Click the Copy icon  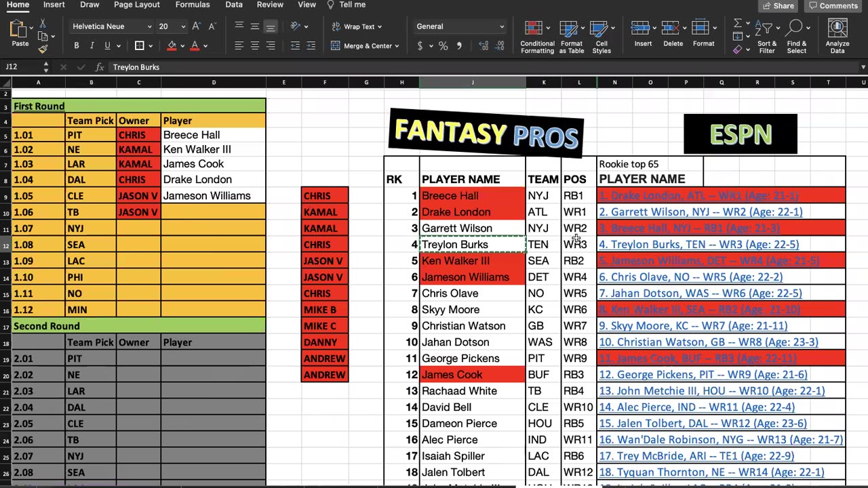42,36
